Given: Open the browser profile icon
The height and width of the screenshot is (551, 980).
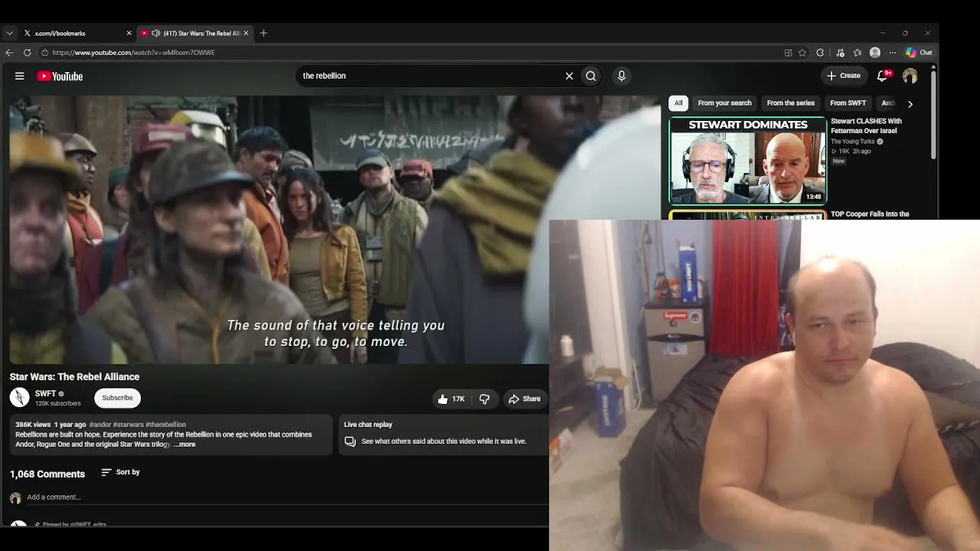Looking at the screenshot, I should click(x=875, y=53).
